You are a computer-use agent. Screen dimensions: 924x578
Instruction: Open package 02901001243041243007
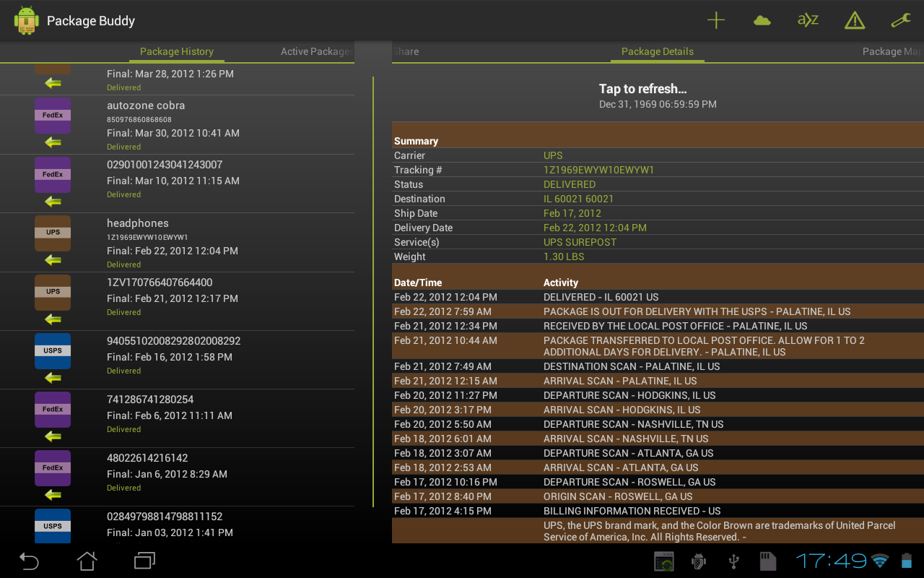(x=177, y=184)
